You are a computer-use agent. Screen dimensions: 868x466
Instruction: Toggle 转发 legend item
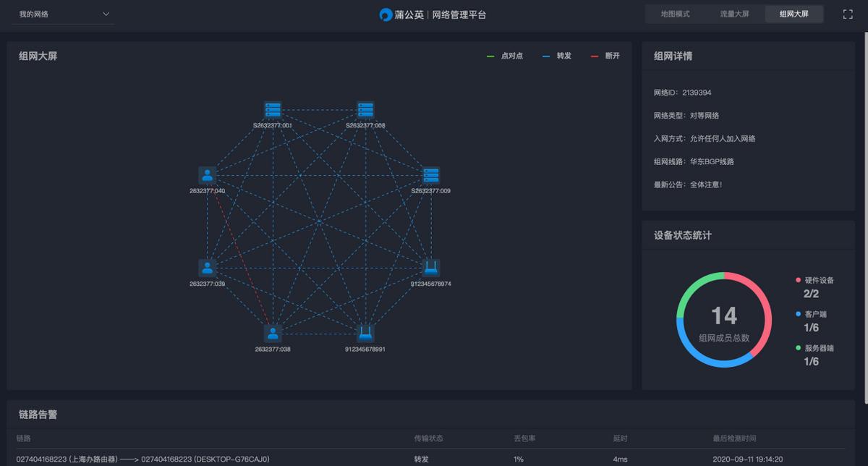[x=558, y=56]
